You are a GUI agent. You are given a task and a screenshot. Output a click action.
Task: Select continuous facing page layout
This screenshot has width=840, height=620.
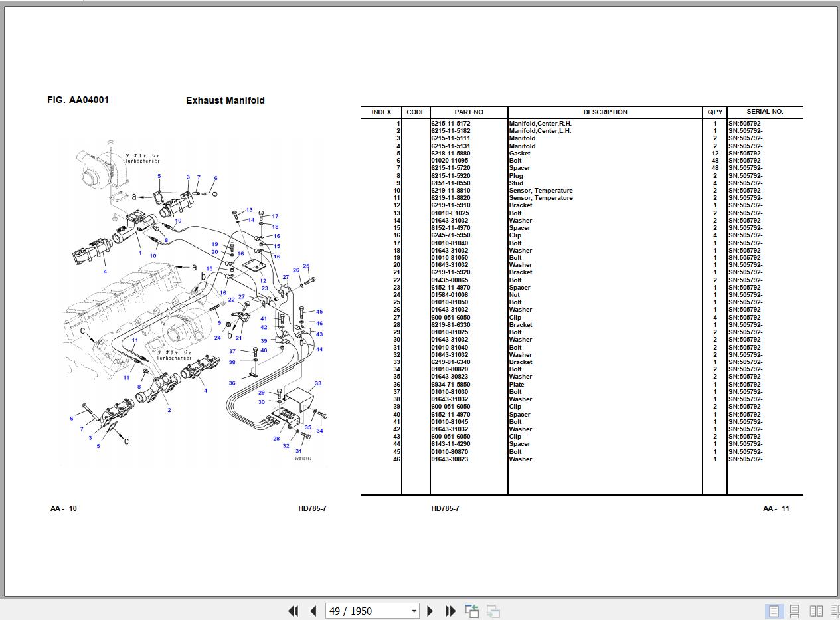pyautogui.click(x=834, y=611)
